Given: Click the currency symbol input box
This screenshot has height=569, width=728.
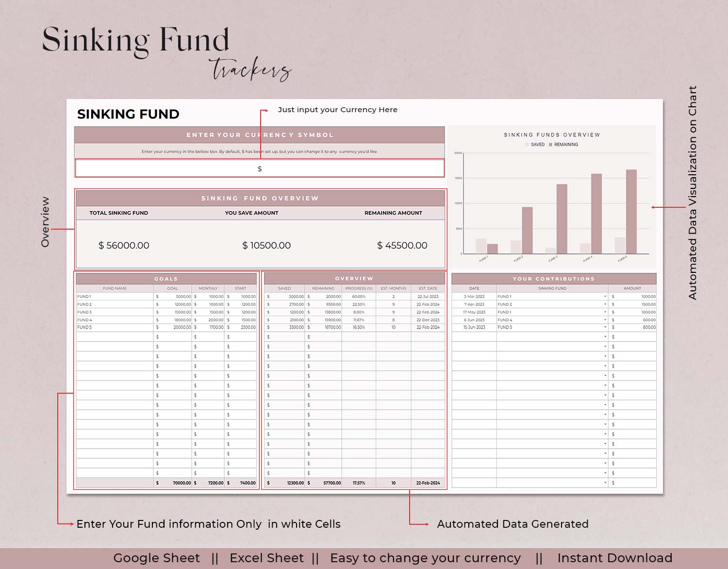Looking at the screenshot, I should [260, 168].
